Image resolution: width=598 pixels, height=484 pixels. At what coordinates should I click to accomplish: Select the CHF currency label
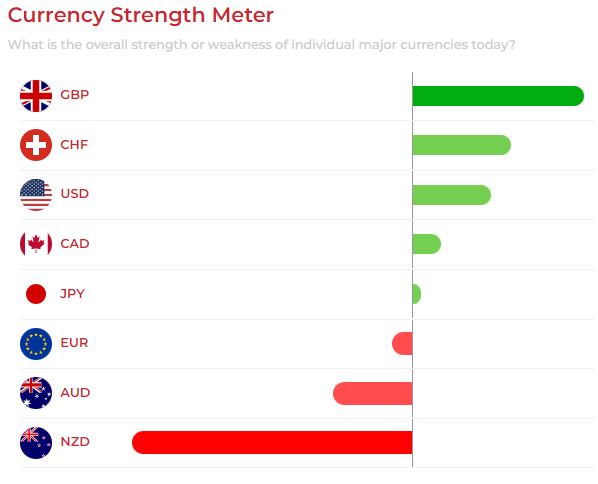pos(74,145)
